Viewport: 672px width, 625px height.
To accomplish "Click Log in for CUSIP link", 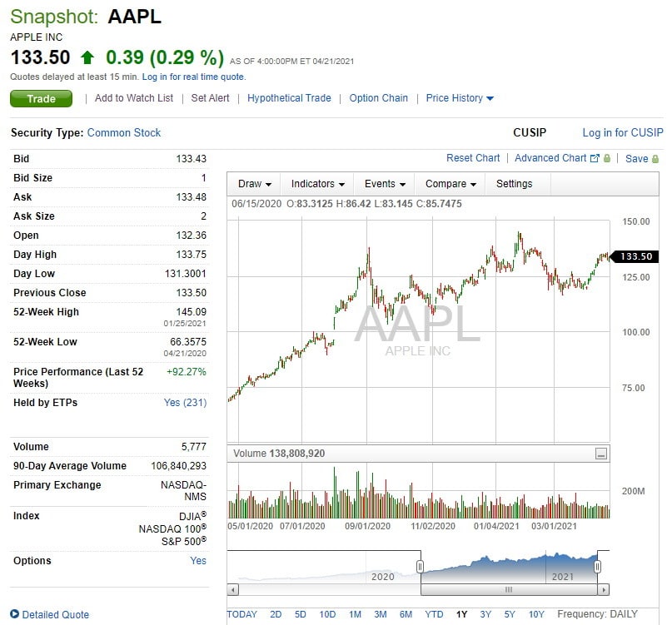I will pyautogui.click(x=623, y=133).
